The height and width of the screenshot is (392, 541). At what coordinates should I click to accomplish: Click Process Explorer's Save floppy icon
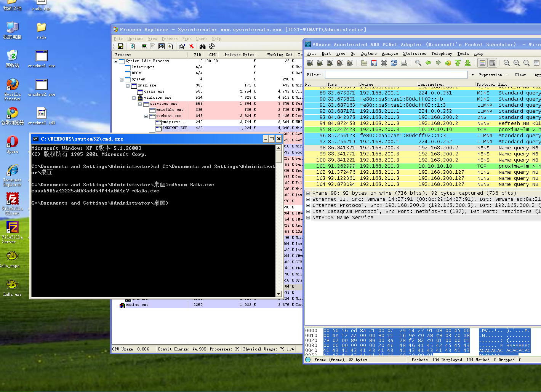120,46
